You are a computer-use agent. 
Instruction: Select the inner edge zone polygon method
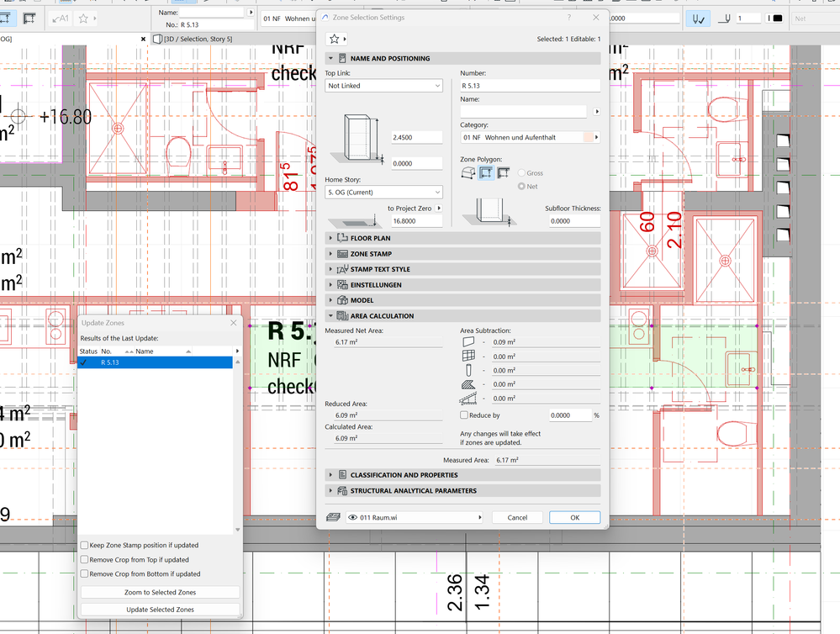point(486,173)
